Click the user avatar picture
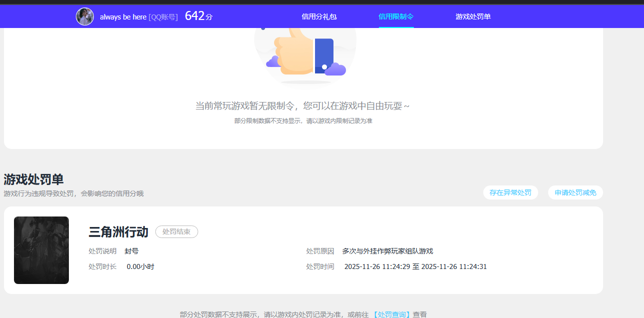 click(85, 16)
